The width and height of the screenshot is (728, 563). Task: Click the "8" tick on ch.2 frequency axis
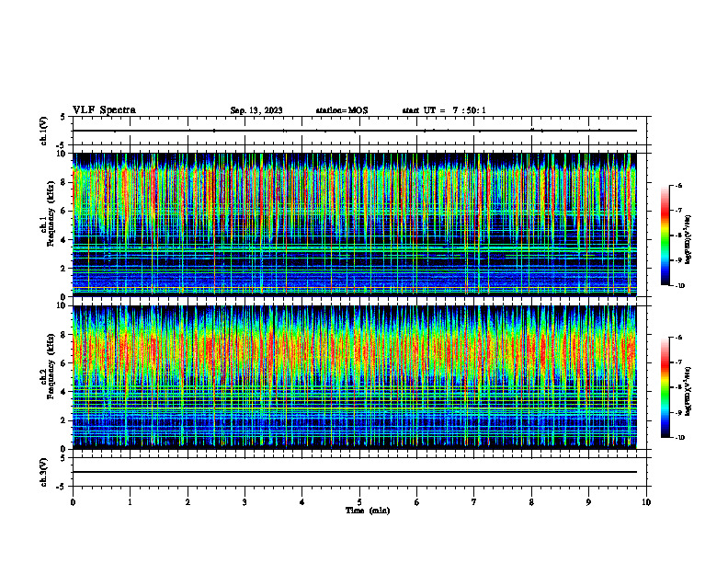pyautogui.click(x=63, y=335)
